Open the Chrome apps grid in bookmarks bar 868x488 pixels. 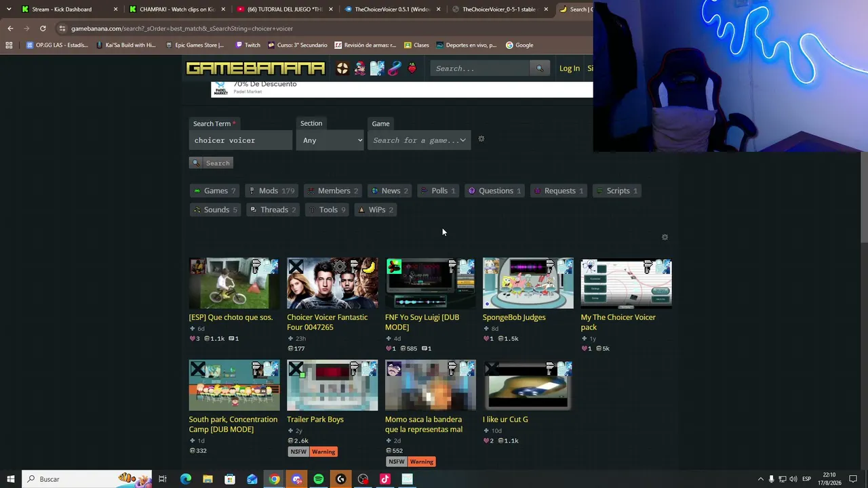[9, 45]
